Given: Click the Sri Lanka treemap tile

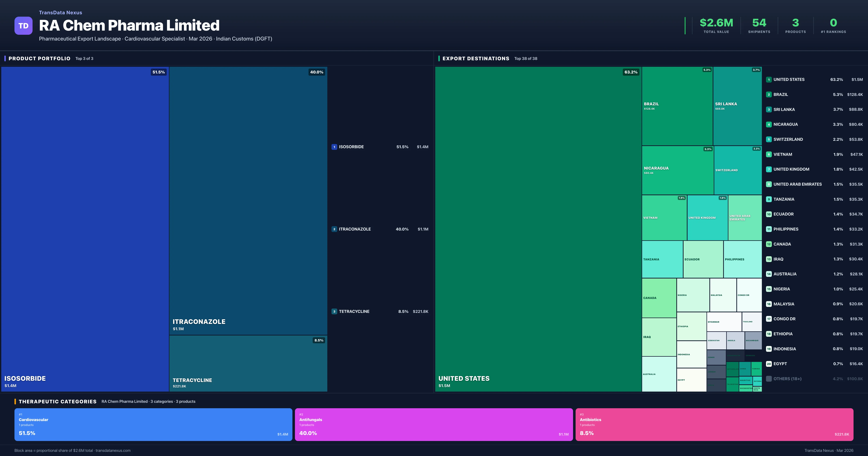Looking at the screenshot, I should [x=737, y=106].
